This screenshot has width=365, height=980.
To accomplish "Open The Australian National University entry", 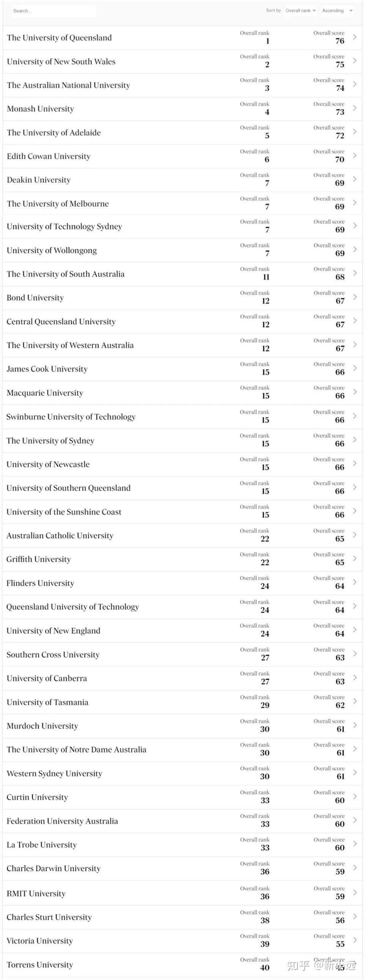I will coord(68,85).
